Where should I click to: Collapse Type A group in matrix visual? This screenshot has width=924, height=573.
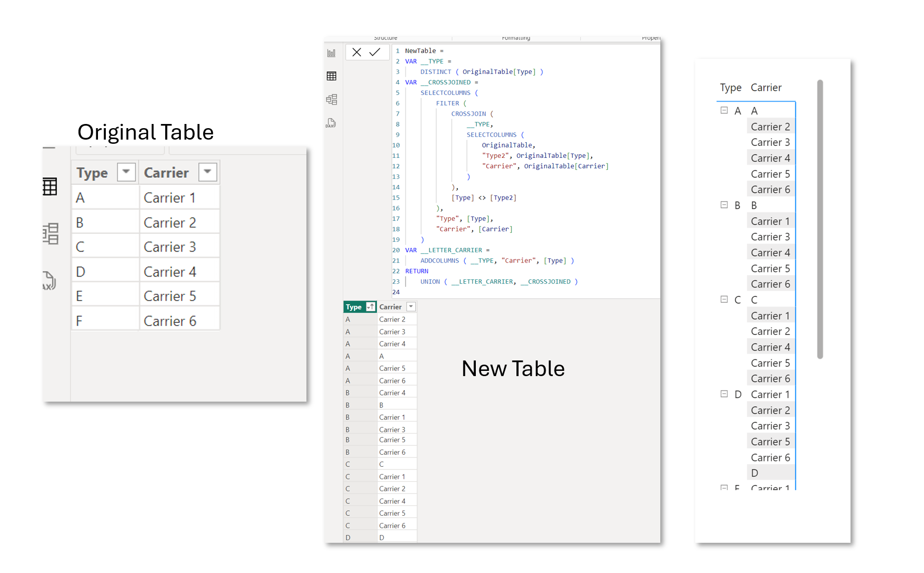pyautogui.click(x=724, y=110)
